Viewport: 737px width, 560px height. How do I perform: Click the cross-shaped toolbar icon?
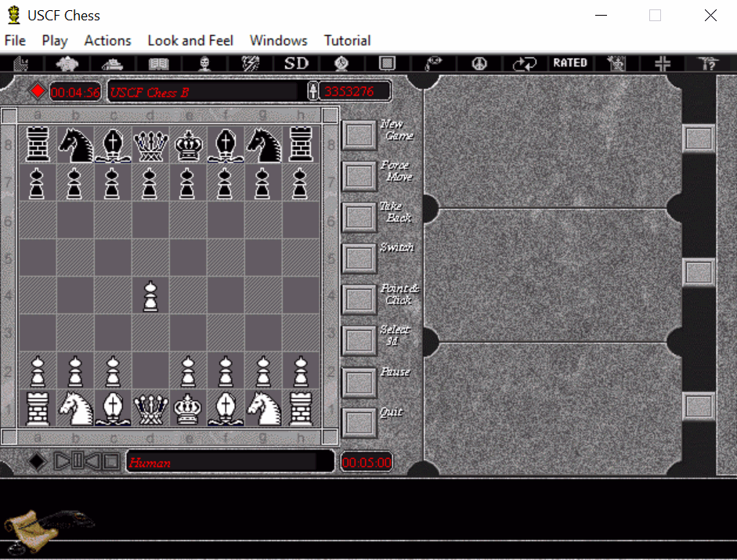(663, 63)
